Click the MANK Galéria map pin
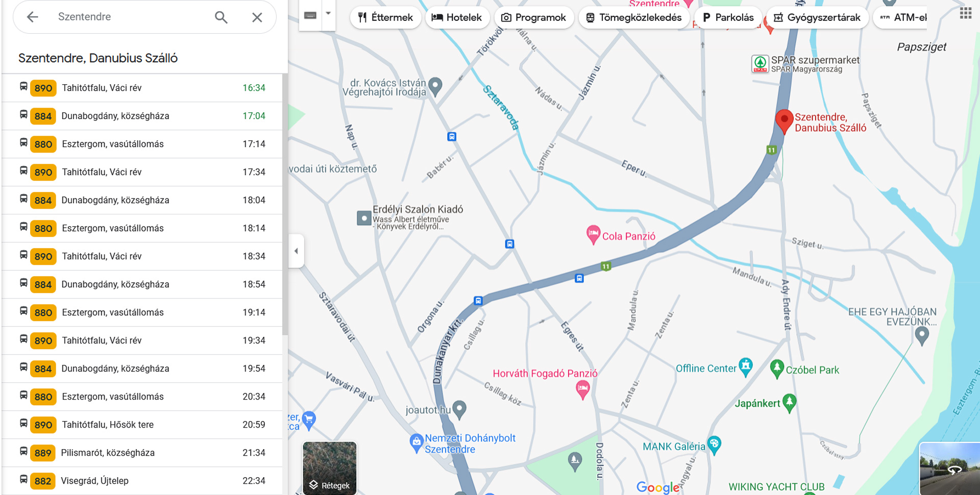 tap(714, 445)
